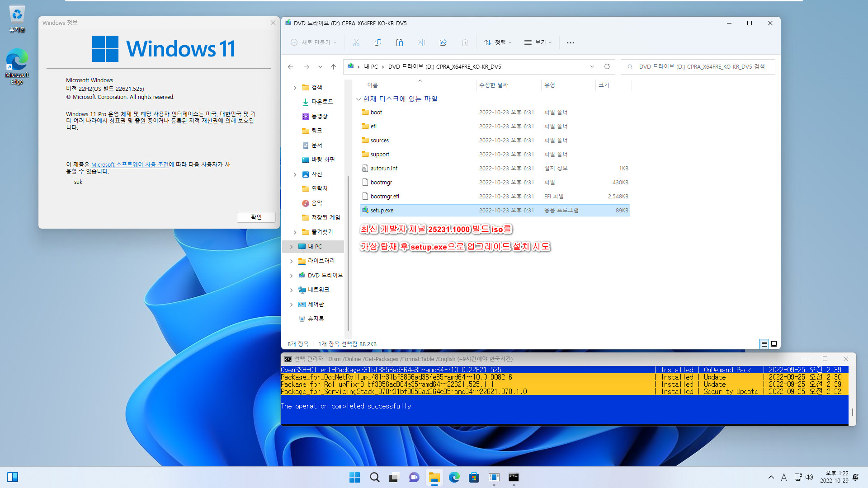The height and width of the screenshot is (488, 868).
Task: Select the setup.exe file row
Action: click(x=495, y=210)
